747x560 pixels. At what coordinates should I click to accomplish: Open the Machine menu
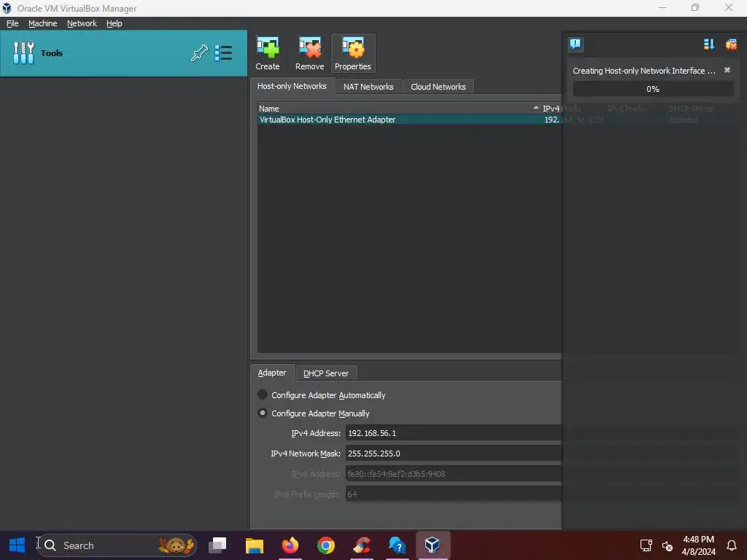(42, 23)
